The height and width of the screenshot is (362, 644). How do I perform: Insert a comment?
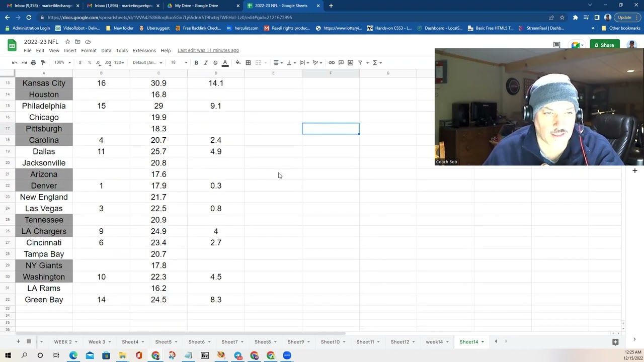pyautogui.click(x=341, y=62)
